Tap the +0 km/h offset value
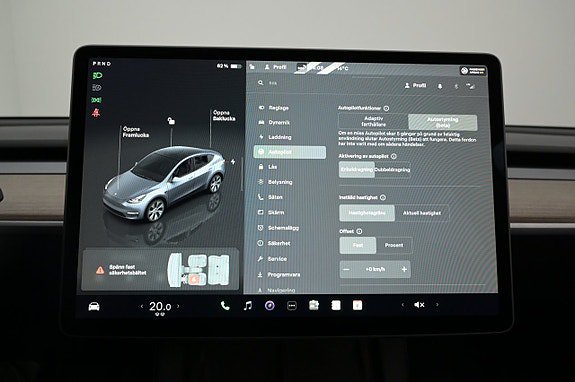Screen dimensions: 575x382 tap(375, 269)
